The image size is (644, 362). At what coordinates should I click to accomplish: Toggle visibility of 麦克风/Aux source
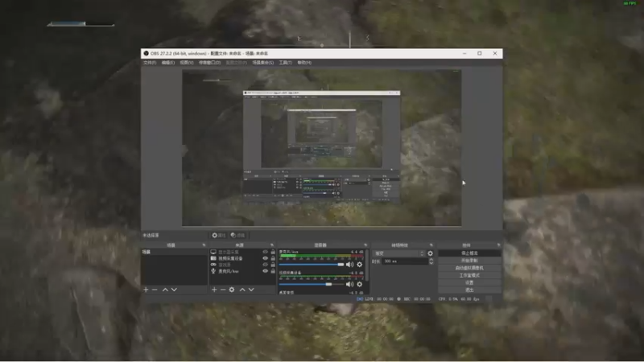pos(266,271)
